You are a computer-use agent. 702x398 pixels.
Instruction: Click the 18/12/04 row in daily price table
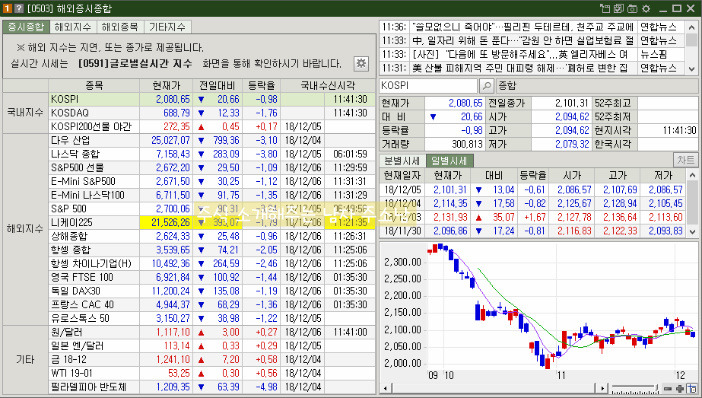533,203
